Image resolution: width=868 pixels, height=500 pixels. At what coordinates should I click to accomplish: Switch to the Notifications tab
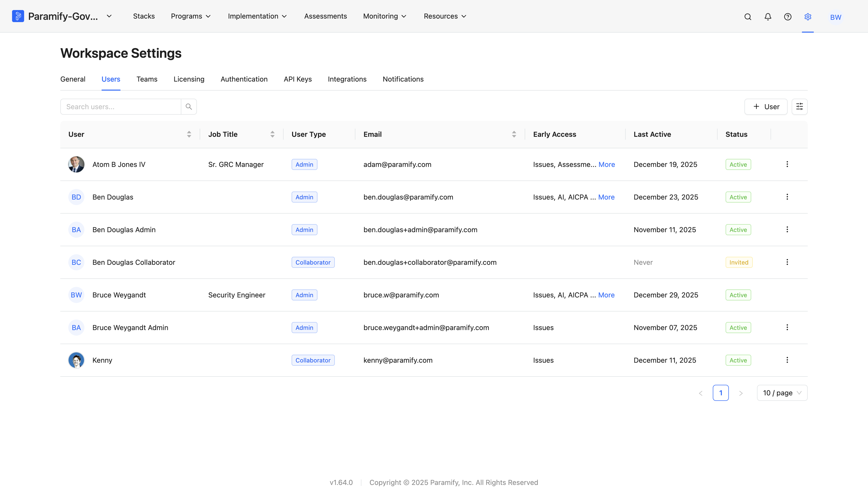pyautogui.click(x=403, y=79)
